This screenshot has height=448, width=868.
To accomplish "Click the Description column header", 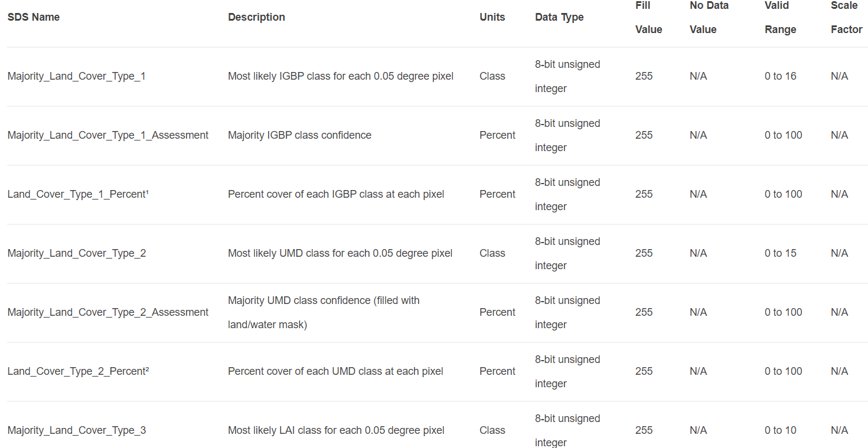I will click(256, 17).
